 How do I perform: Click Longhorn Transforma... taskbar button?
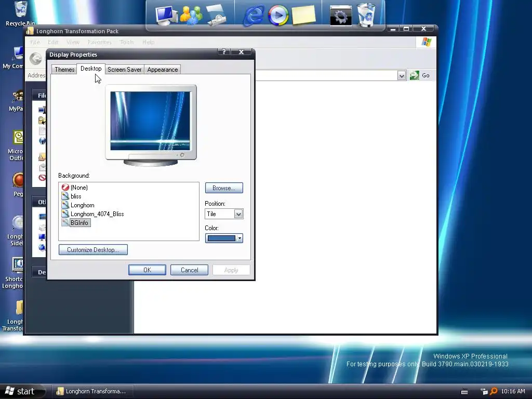91,391
